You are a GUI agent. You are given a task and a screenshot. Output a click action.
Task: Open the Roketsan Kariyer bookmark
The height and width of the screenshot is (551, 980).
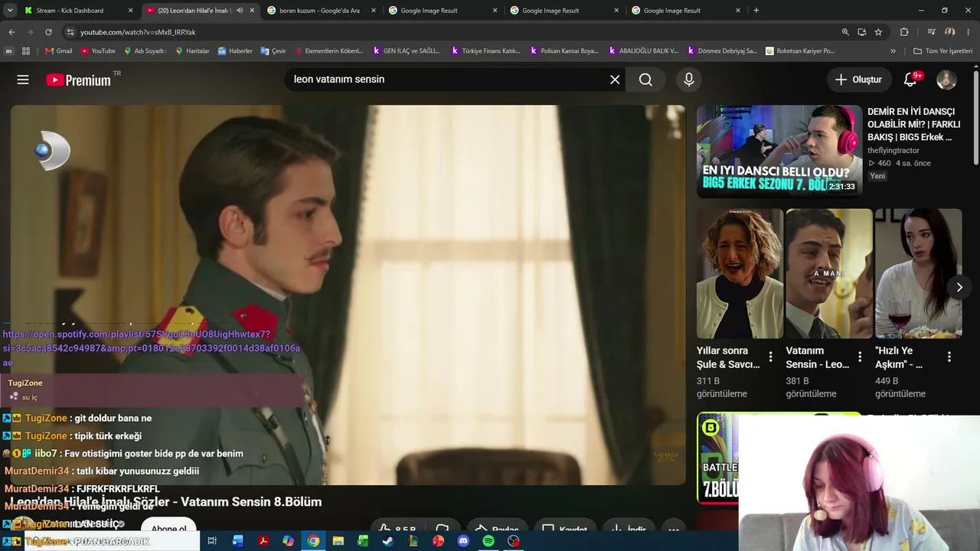pos(800,51)
